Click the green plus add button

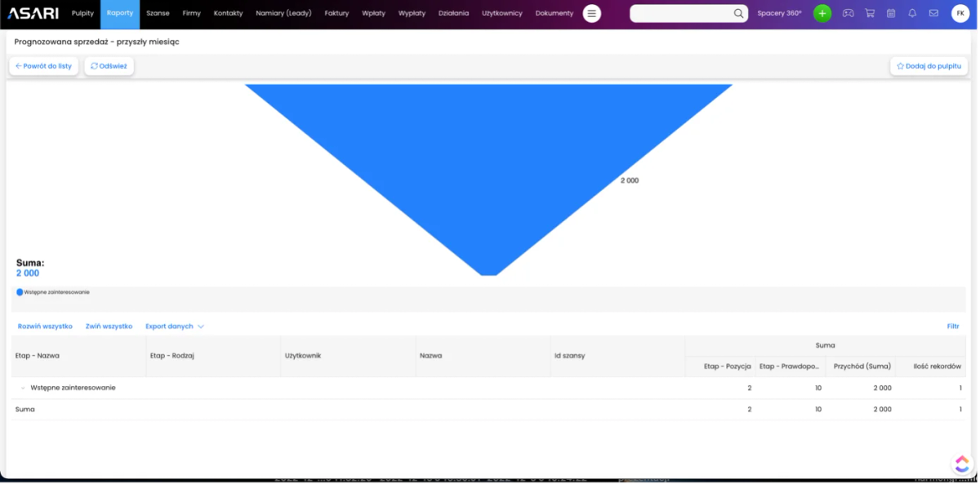(822, 13)
